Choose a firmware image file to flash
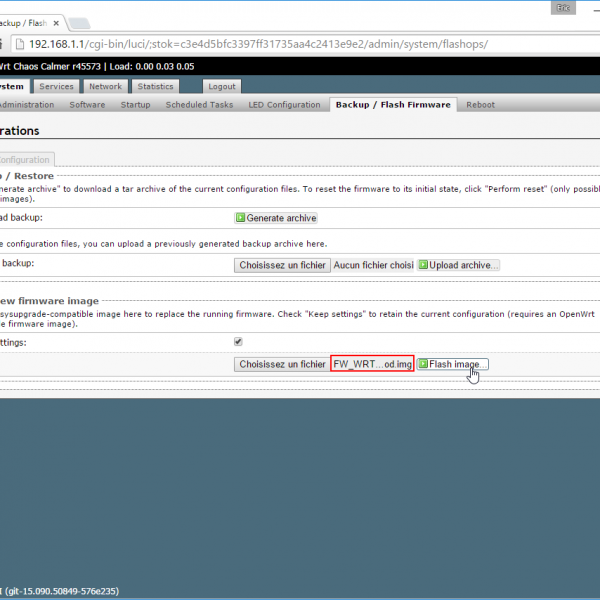The width and height of the screenshot is (600, 600). [282, 364]
